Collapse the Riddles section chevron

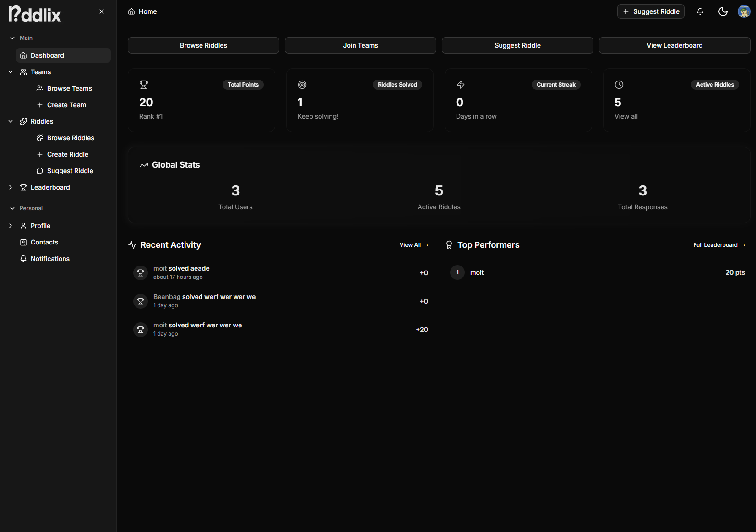(11, 121)
